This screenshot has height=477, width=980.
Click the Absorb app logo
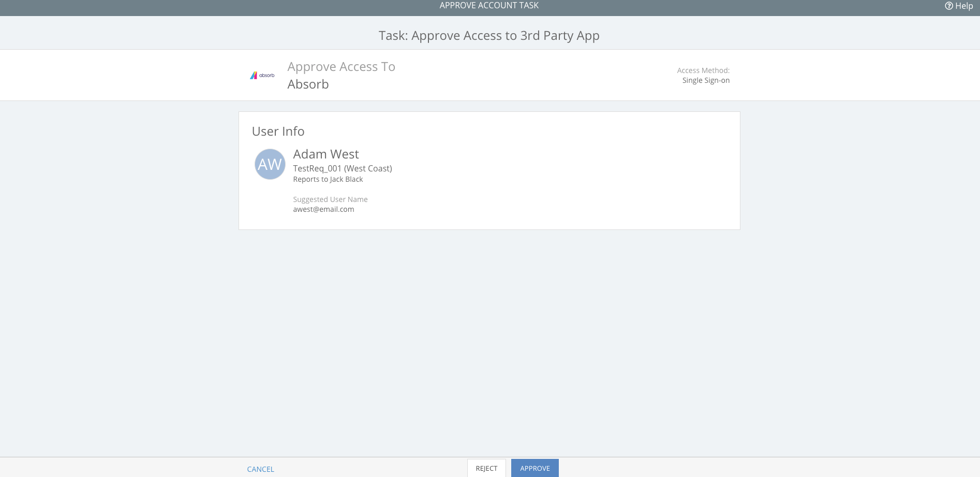[262, 76]
